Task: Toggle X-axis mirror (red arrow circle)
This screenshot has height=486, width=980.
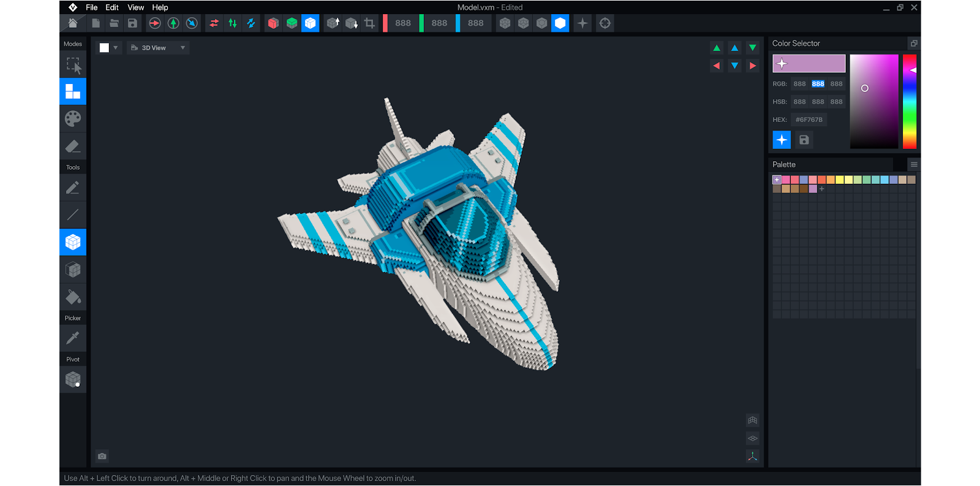Action: pos(155,23)
